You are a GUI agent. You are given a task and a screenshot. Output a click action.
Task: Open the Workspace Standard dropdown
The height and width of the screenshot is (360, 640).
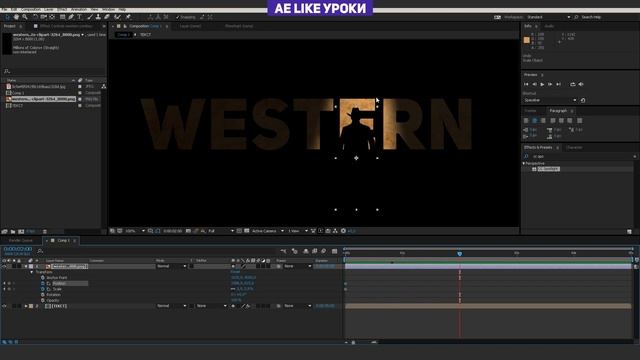coord(549,17)
